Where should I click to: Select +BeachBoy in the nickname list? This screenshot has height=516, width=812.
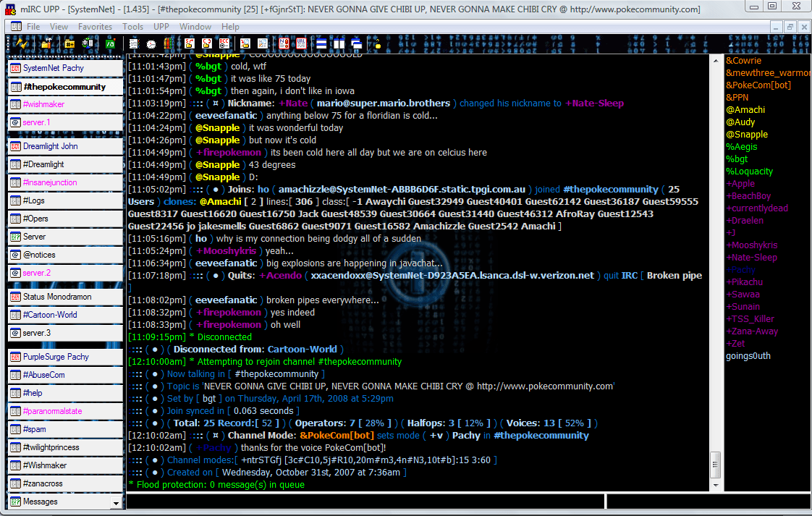(x=748, y=196)
